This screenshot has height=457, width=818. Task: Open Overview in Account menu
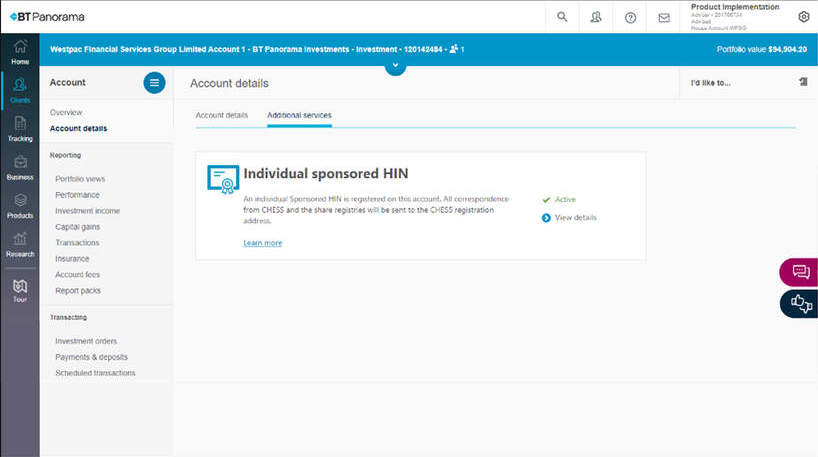(x=66, y=113)
